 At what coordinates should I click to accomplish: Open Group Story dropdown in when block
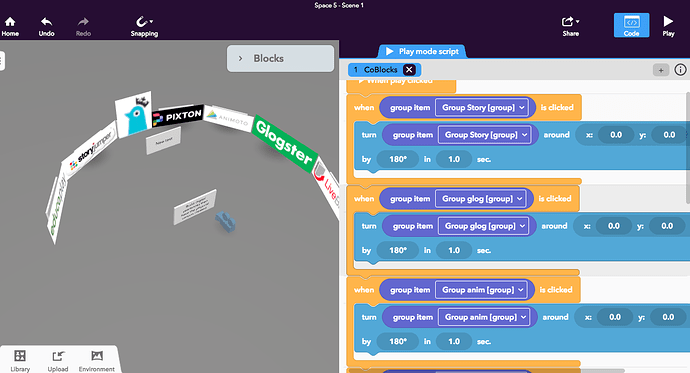[x=482, y=107]
